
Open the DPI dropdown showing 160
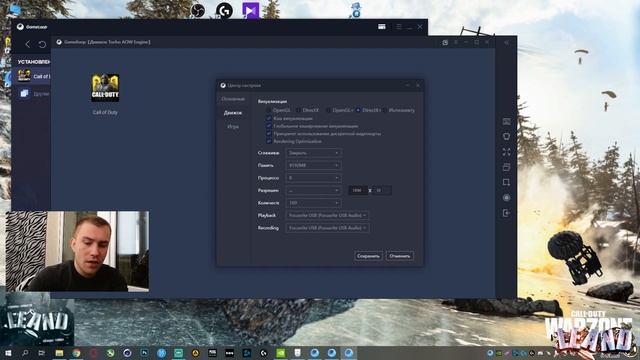click(x=313, y=203)
